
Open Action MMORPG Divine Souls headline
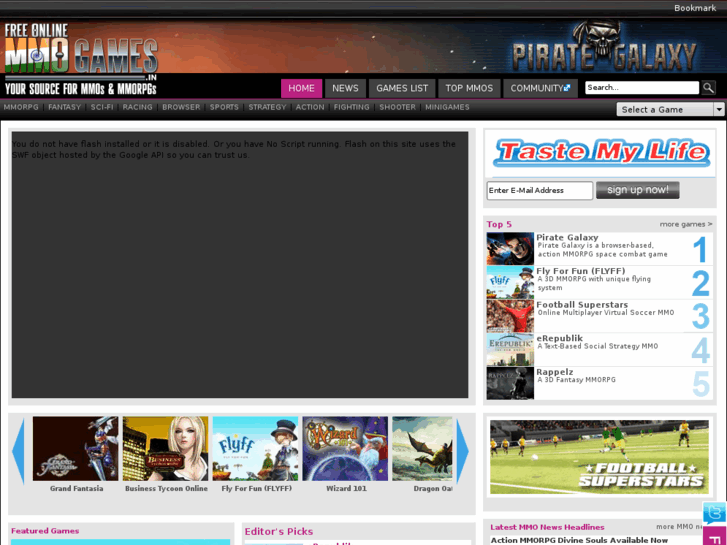click(579, 540)
